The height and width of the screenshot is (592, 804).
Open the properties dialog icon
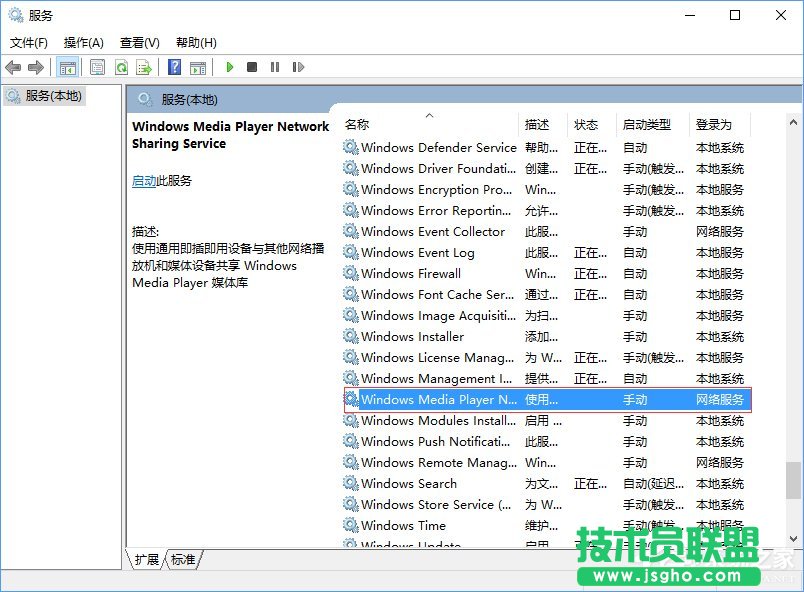[96, 67]
